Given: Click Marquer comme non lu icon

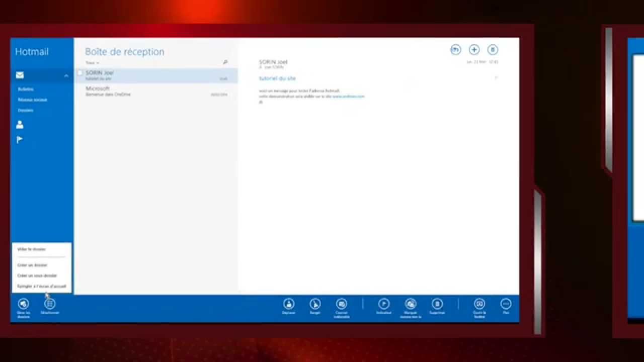Looking at the screenshot, I should [x=411, y=304].
